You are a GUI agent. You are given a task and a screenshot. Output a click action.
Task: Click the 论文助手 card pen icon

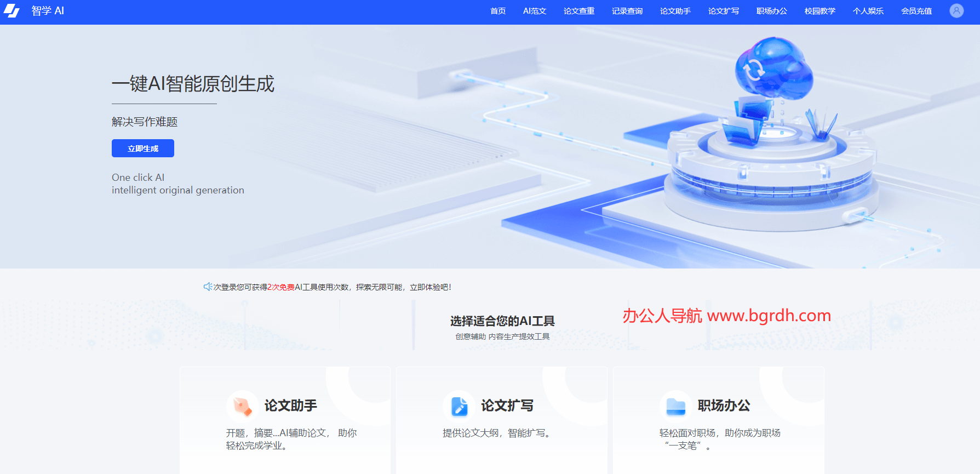[242, 406]
